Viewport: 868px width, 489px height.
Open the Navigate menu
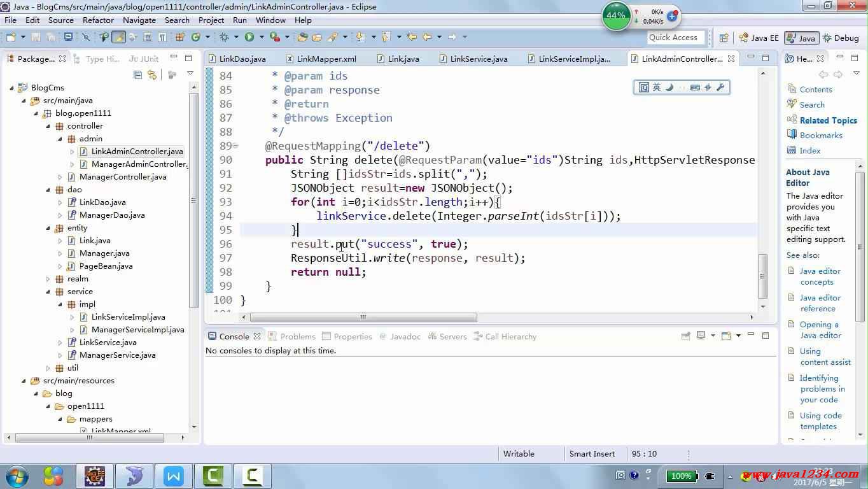point(139,20)
